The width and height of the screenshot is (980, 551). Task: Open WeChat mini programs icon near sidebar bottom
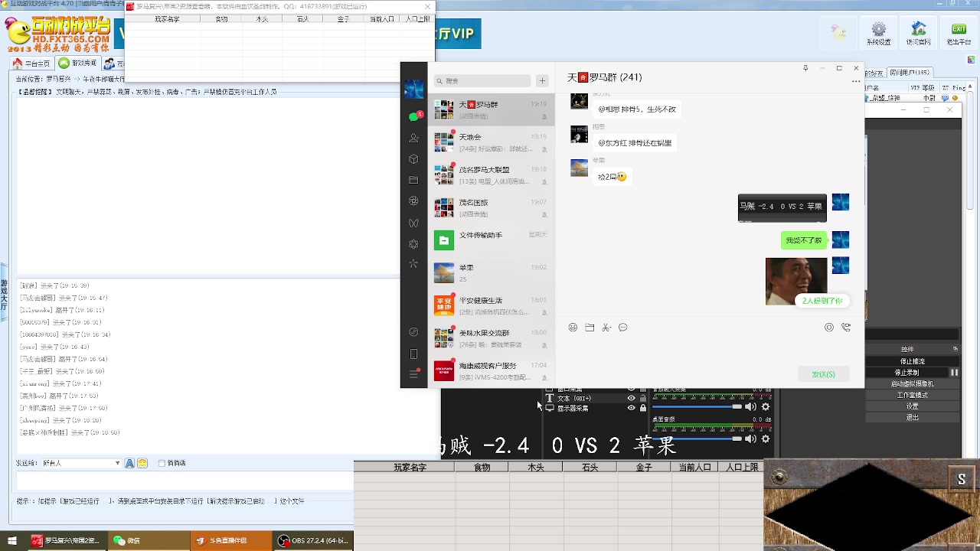(413, 332)
